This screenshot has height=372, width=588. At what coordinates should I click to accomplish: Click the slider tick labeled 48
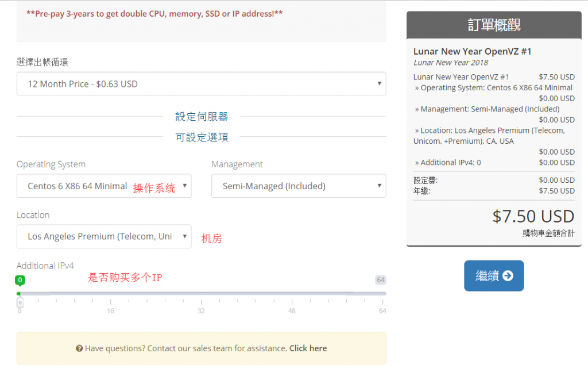click(292, 311)
